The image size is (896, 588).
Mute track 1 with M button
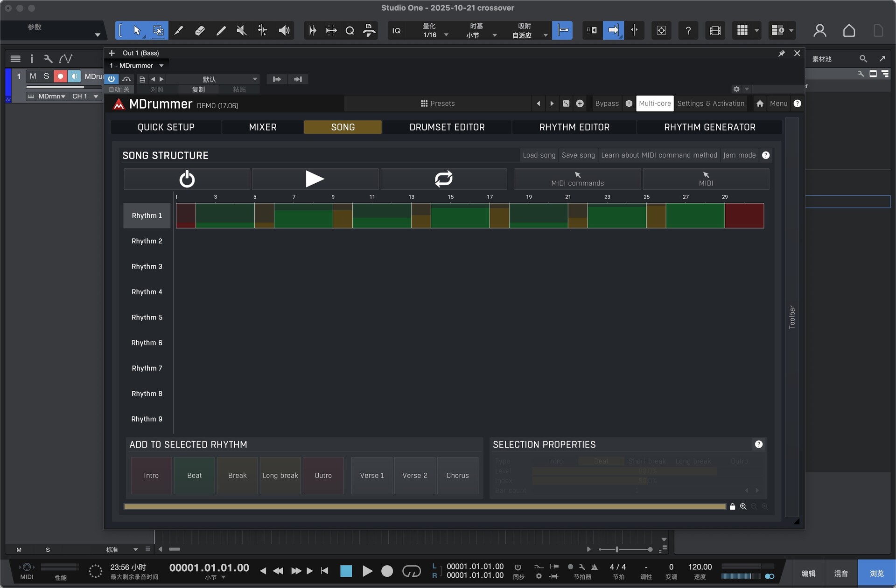(33, 76)
